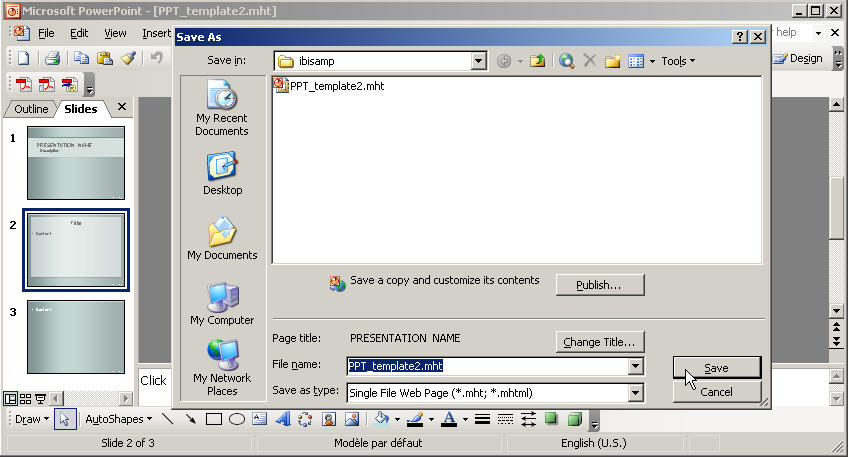Screen dimensions: 849x457
Task: Click the Font Color button
Action: [x=449, y=419]
